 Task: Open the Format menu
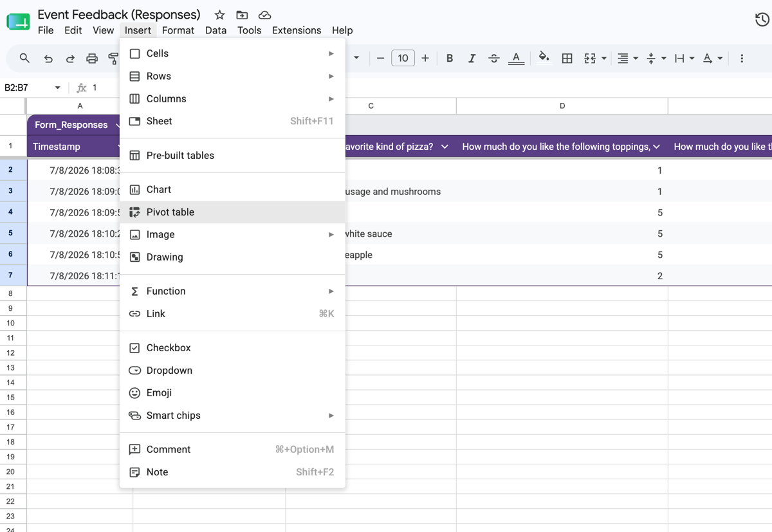[178, 30]
